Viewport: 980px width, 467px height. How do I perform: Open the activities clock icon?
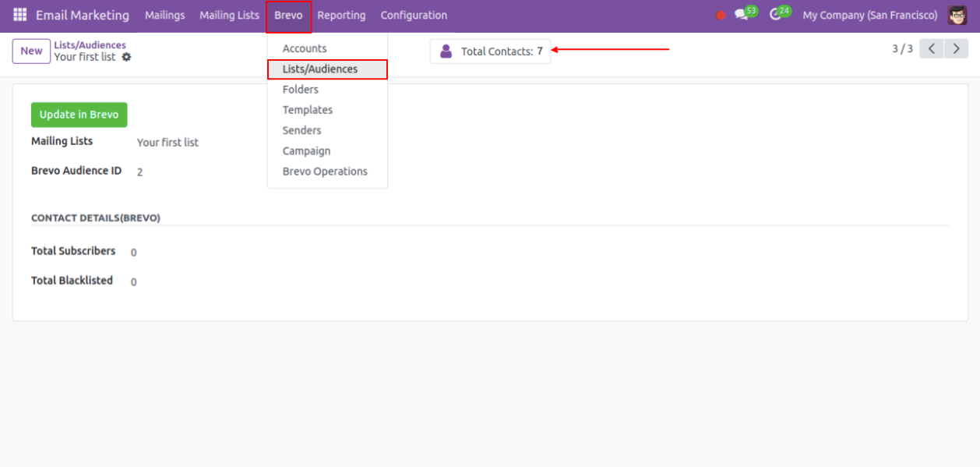point(775,16)
